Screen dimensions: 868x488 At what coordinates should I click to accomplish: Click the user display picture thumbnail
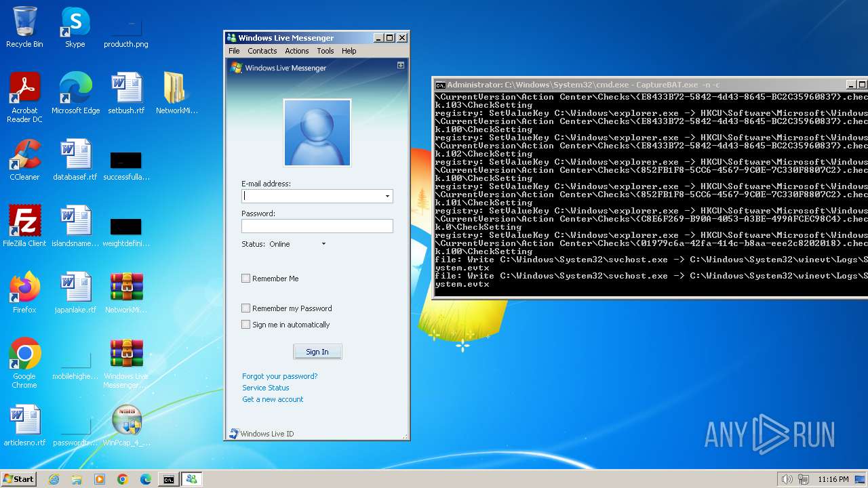[x=317, y=132]
